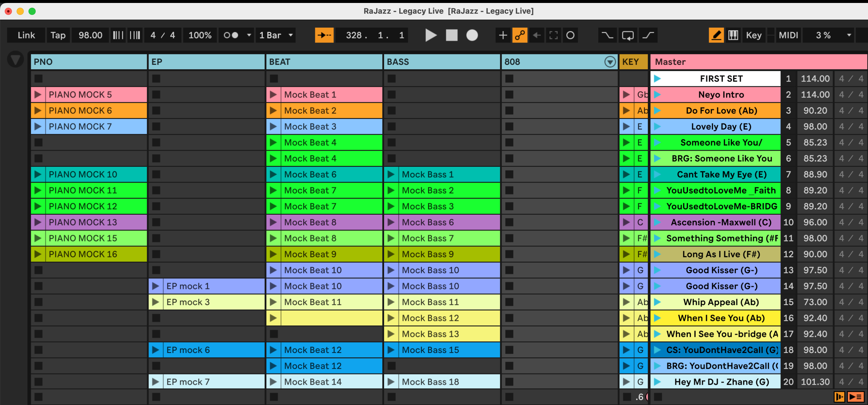Toggle the Punch-In switch
The image size is (868, 405).
607,35
